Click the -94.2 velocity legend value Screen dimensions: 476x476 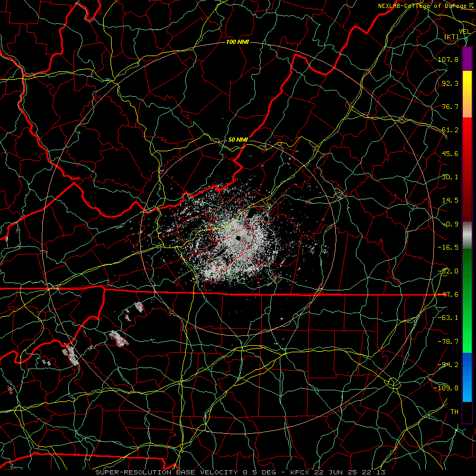448,365
